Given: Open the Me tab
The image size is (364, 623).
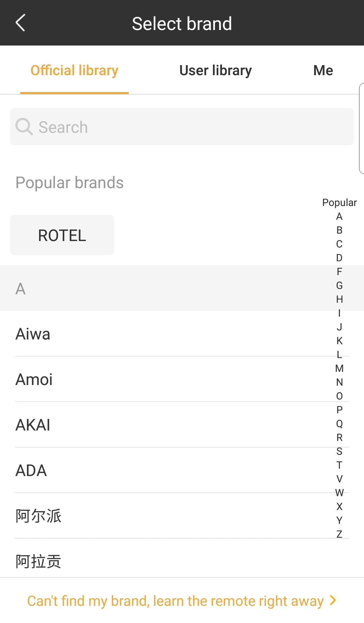Looking at the screenshot, I should pyautogui.click(x=323, y=70).
